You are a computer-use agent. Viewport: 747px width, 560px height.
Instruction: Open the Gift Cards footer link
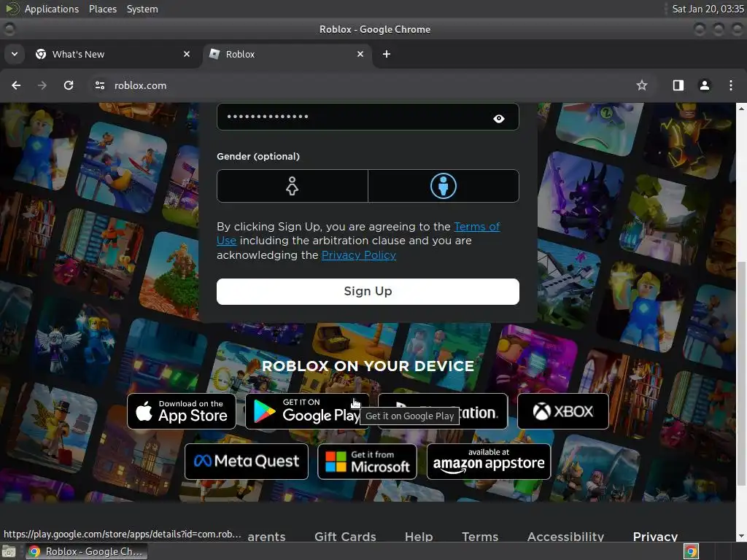[345, 537]
